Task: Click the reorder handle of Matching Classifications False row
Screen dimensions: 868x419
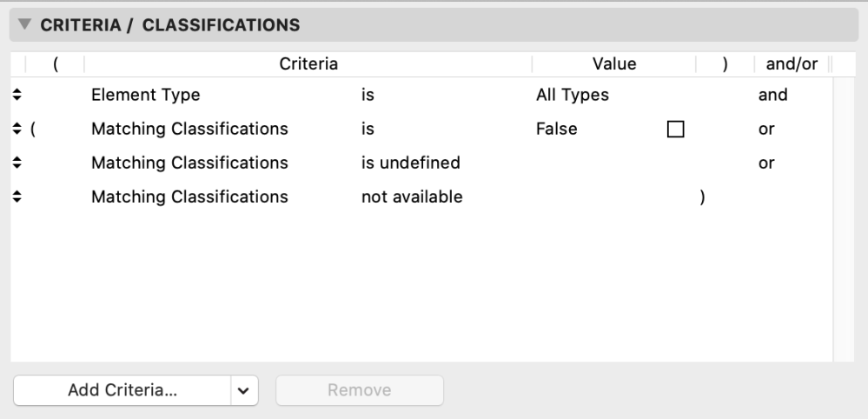Action: point(17,130)
